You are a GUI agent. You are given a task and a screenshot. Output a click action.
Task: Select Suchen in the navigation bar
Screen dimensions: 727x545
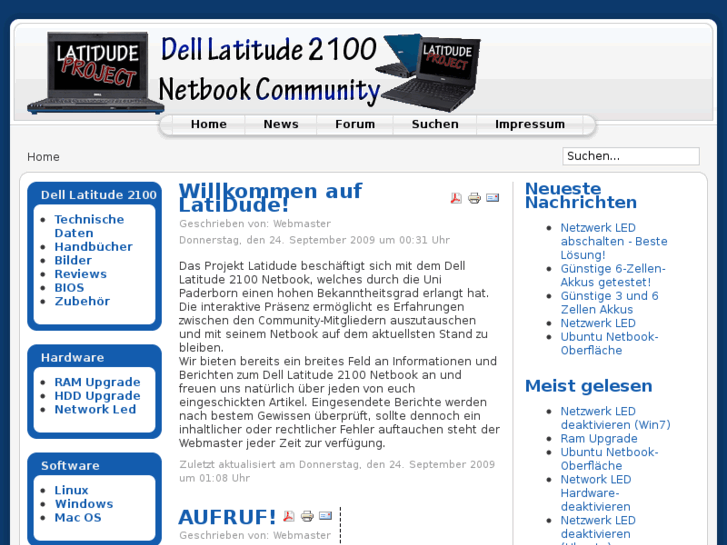(435, 124)
